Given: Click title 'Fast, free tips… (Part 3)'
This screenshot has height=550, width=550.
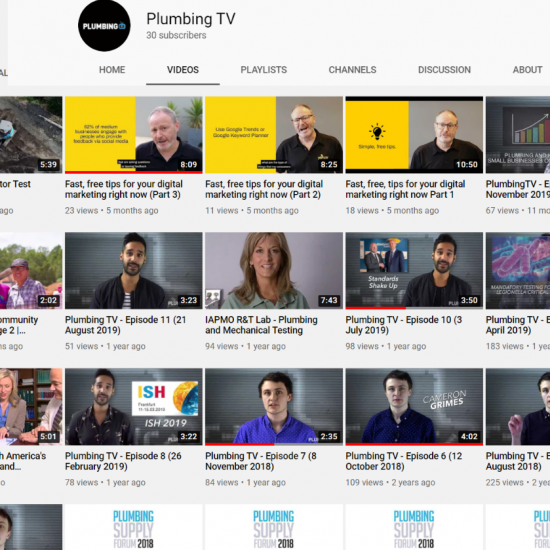Looking at the screenshot, I should point(124,189).
